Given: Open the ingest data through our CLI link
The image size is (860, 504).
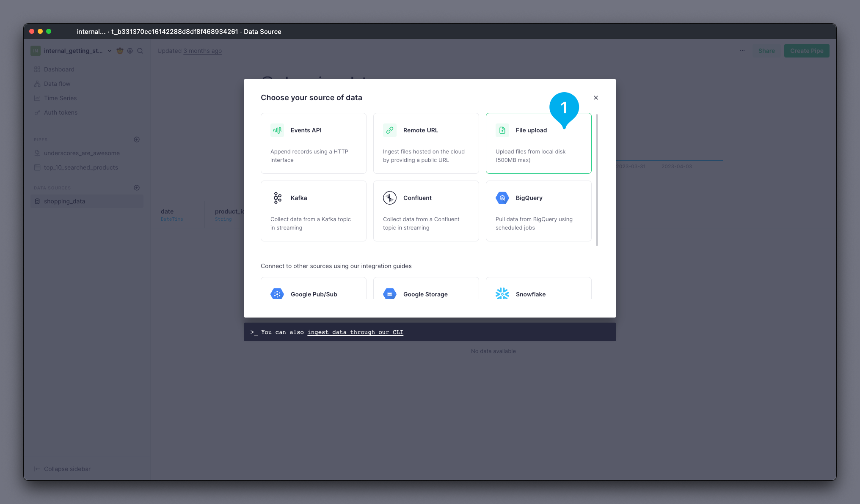Looking at the screenshot, I should [x=355, y=332].
